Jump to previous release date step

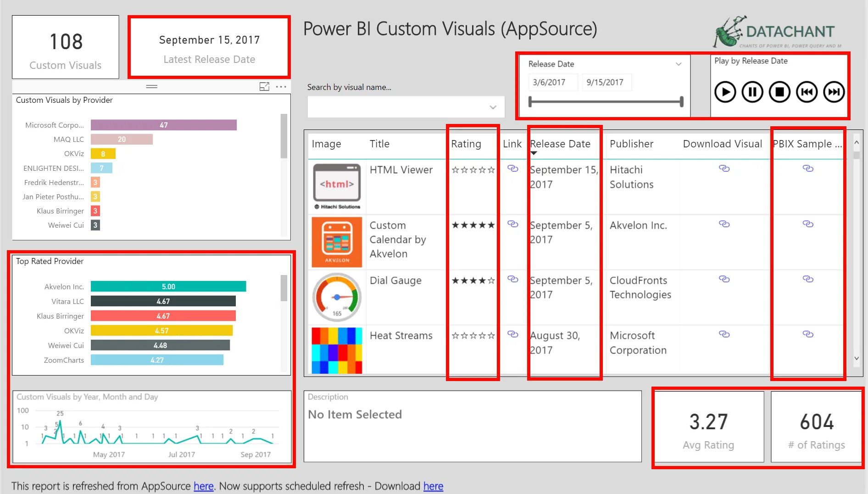click(x=807, y=92)
